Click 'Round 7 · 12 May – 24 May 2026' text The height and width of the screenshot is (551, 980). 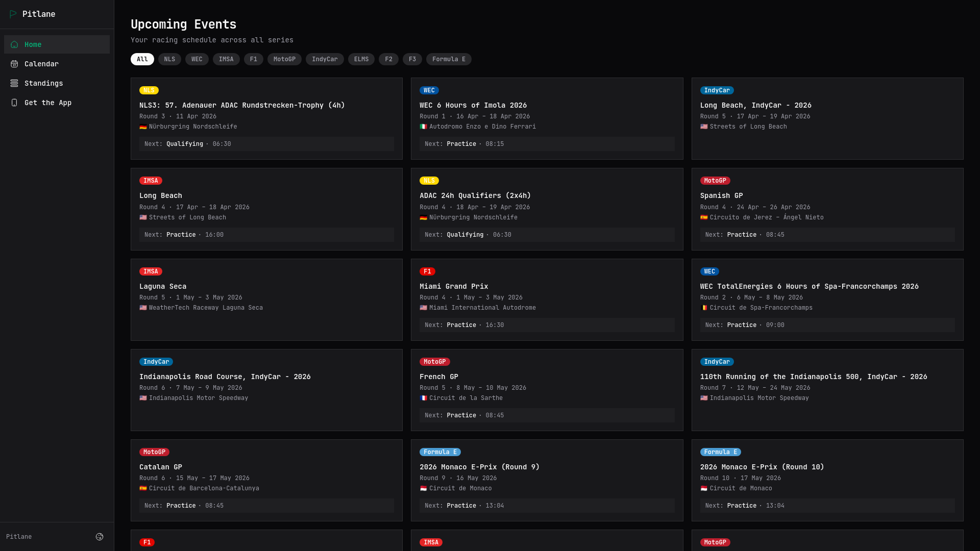[755, 388]
